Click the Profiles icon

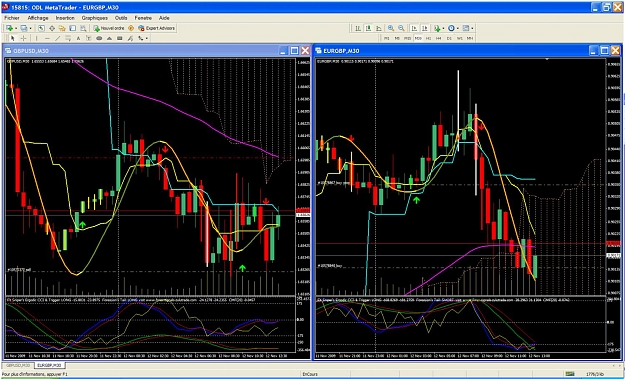point(24,28)
